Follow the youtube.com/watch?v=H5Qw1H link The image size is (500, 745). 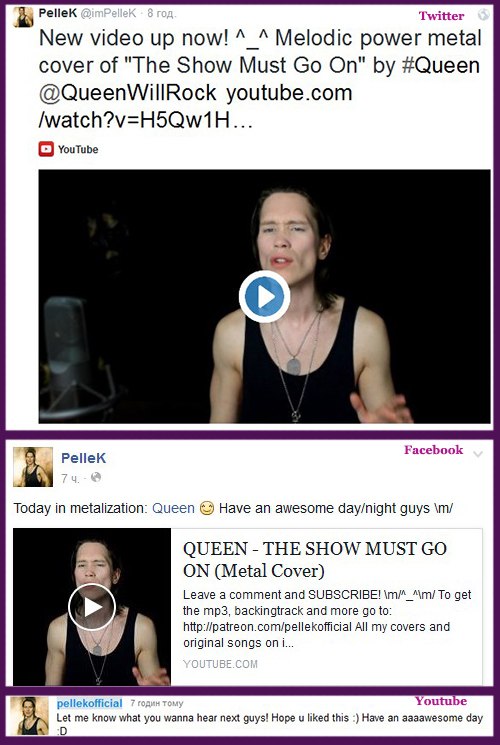[195, 106]
